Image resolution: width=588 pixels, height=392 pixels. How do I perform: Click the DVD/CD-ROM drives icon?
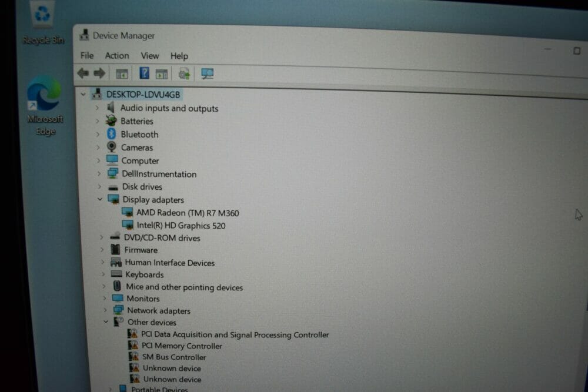point(115,236)
